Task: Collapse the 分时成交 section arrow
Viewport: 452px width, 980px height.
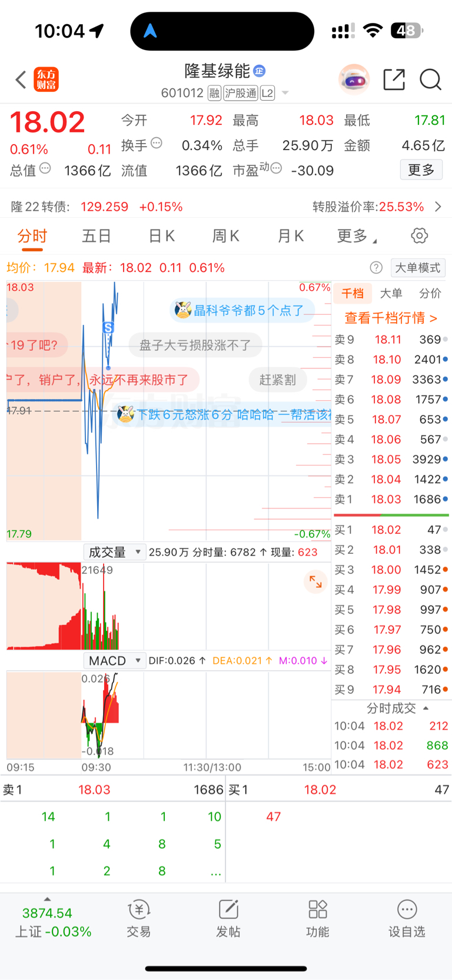Action: pyautogui.click(x=426, y=708)
